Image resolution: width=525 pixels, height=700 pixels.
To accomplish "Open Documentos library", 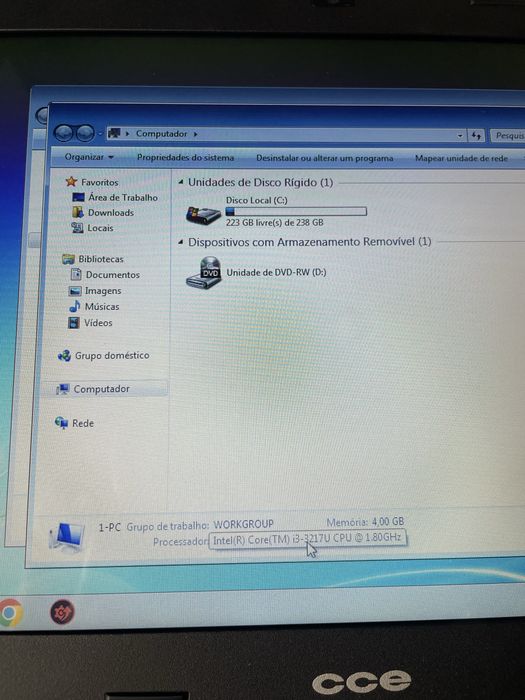I will 112,275.
